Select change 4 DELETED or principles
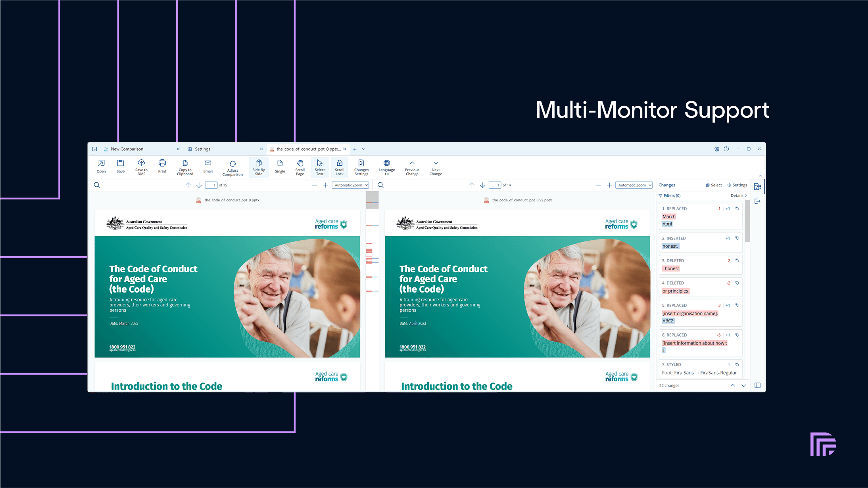This screenshot has width=868, height=488. pos(701,287)
